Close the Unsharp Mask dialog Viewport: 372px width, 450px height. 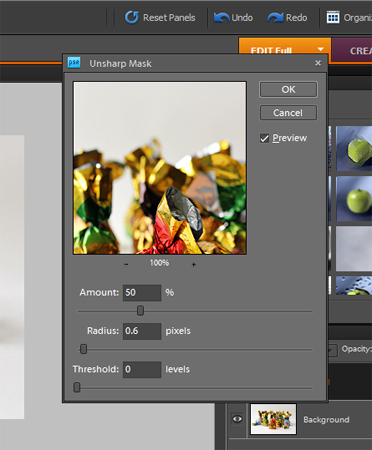[318, 63]
